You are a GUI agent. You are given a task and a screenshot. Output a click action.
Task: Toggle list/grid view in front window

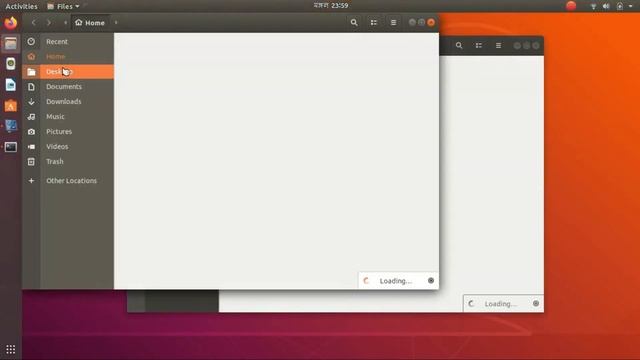tap(373, 23)
